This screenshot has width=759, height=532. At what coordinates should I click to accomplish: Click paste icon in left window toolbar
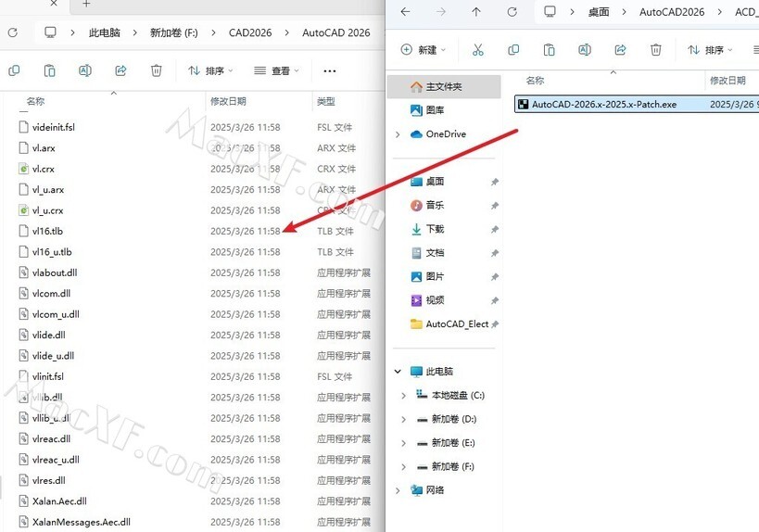(49, 70)
